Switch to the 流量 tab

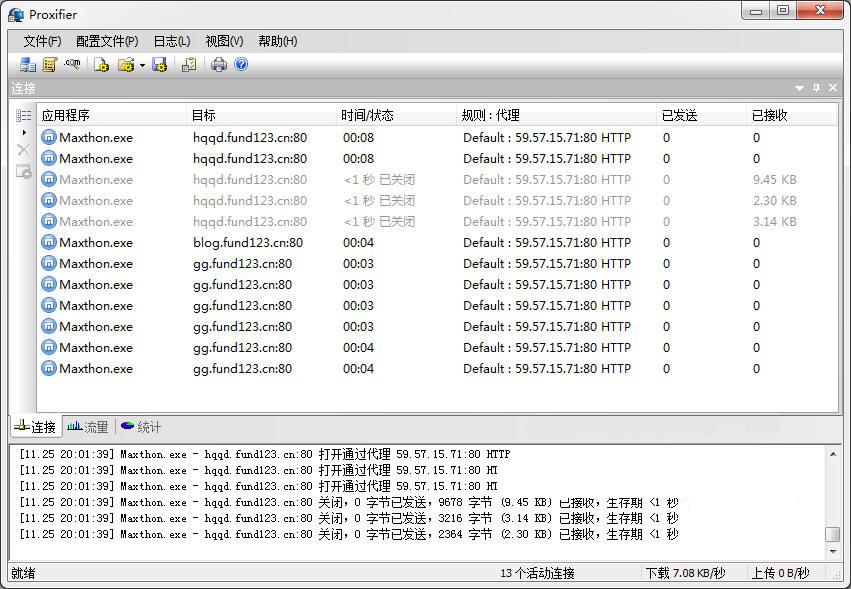(87, 427)
